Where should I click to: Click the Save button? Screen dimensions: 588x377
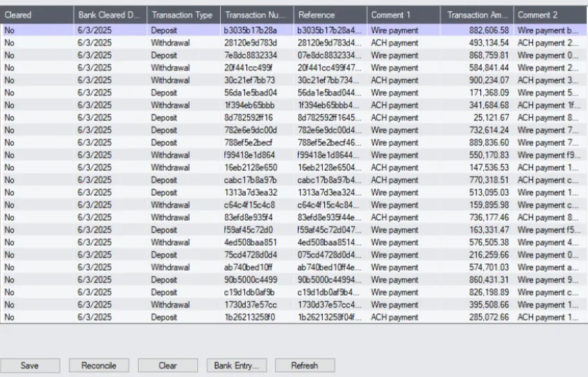pos(30,365)
